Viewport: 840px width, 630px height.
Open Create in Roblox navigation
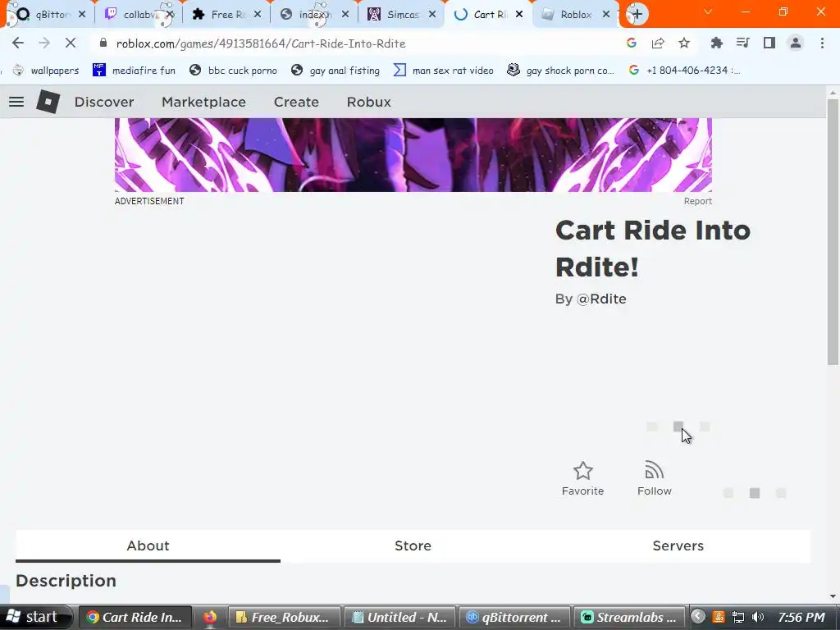point(296,102)
